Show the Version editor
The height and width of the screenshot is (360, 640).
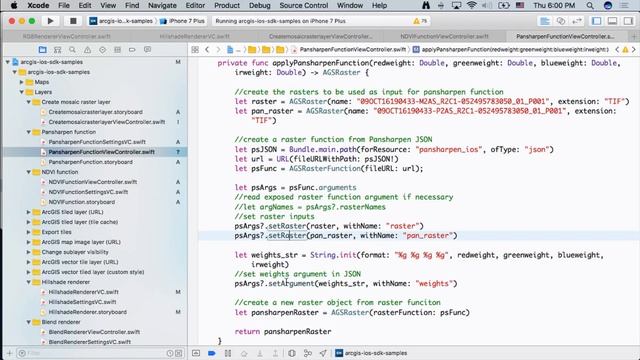click(x=577, y=21)
